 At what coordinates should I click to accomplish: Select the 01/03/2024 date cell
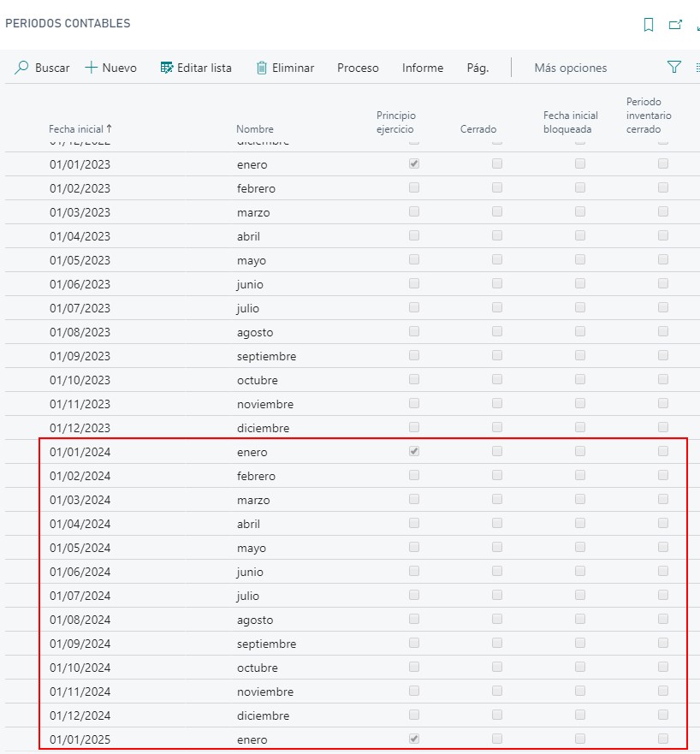click(80, 500)
